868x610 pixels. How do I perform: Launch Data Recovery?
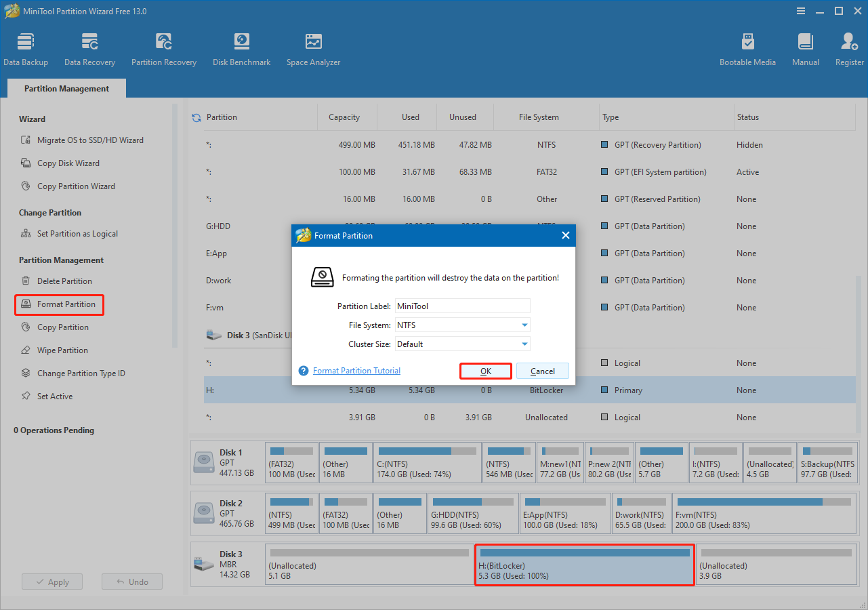click(89, 47)
